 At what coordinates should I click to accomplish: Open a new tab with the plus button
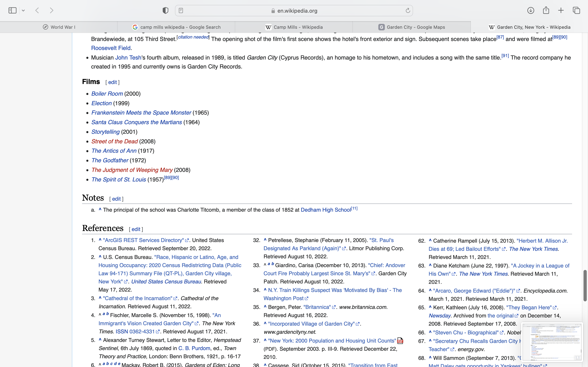tap(561, 10)
